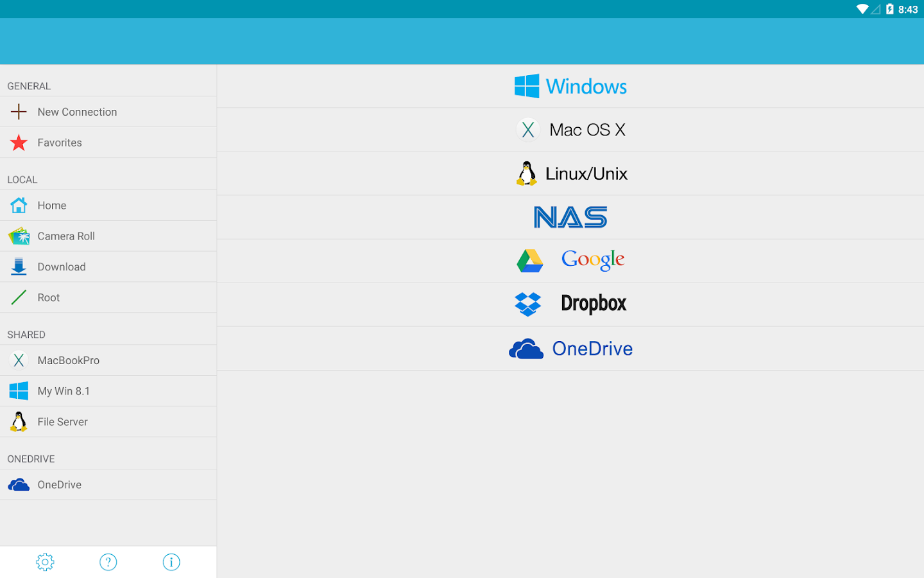Viewport: 924px width, 578px height.
Task: Open MacBookPro shared connection
Action: 68,360
